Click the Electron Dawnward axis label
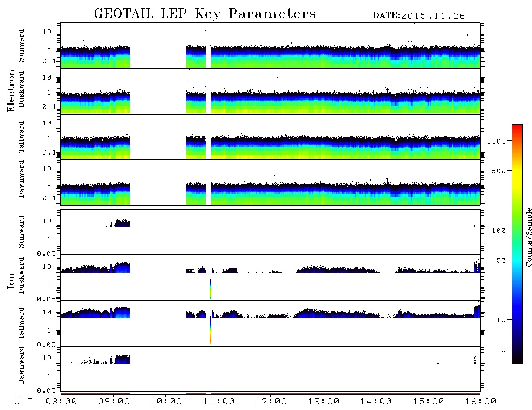The width and height of the screenshot is (532, 410). 21,179
